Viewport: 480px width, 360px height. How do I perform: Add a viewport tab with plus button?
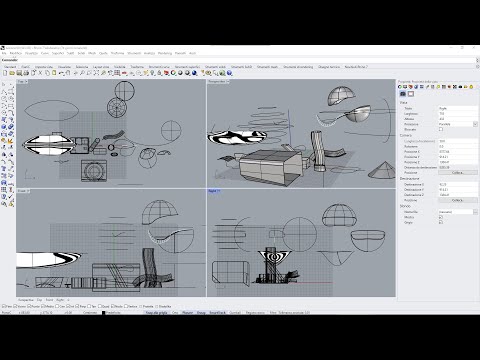68,300
